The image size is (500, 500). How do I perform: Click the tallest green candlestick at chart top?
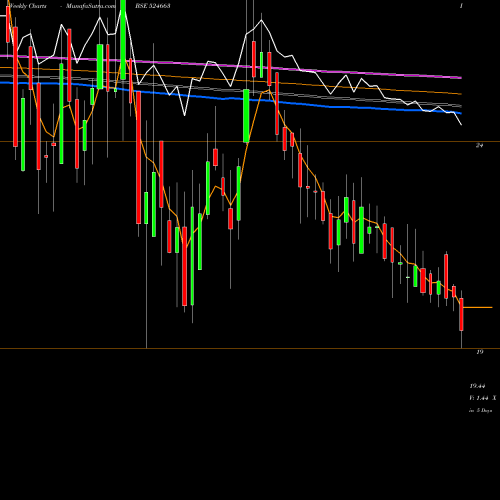pos(123,40)
